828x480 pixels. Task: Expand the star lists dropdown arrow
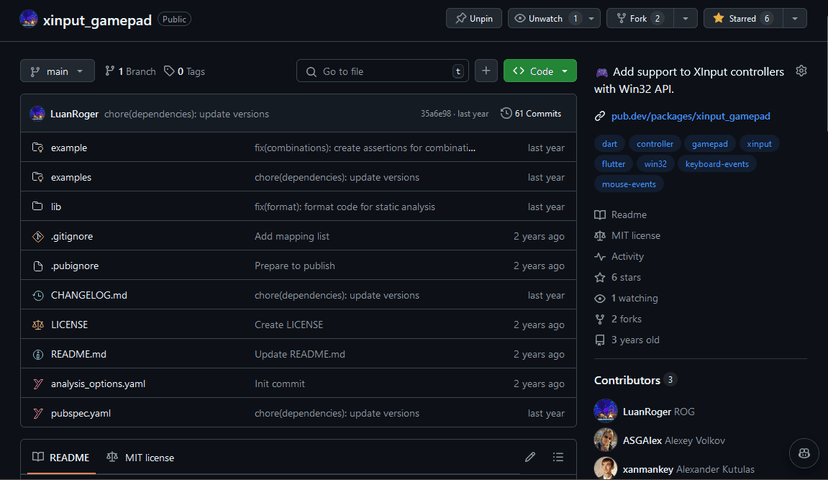794,18
